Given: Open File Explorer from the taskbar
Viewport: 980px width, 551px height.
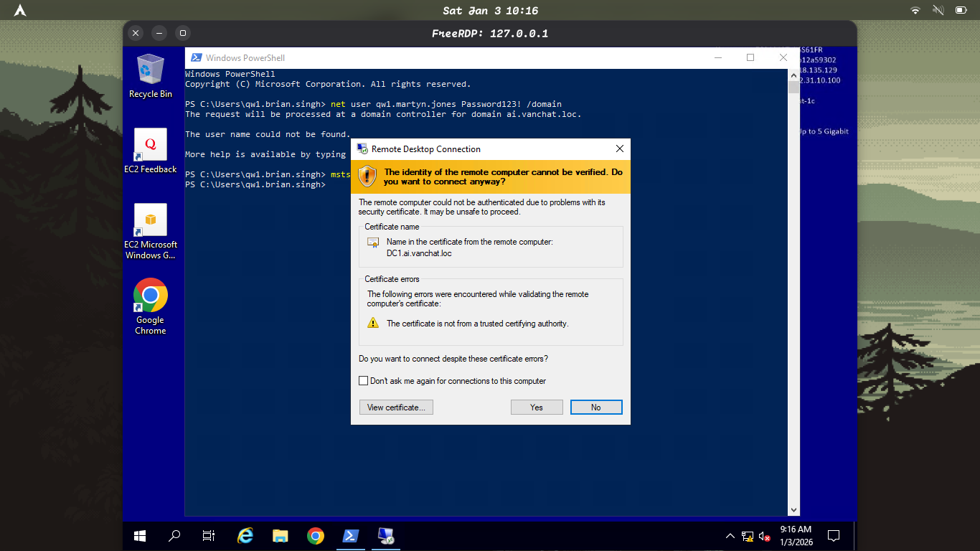Looking at the screenshot, I should (x=280, y=536).
